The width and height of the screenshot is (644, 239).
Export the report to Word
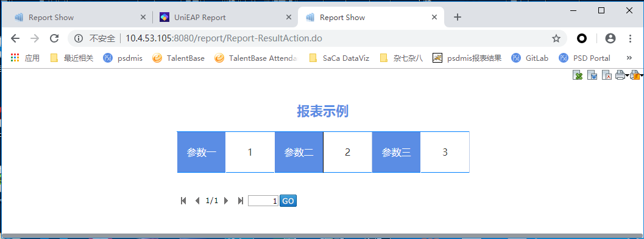point(592,75)
